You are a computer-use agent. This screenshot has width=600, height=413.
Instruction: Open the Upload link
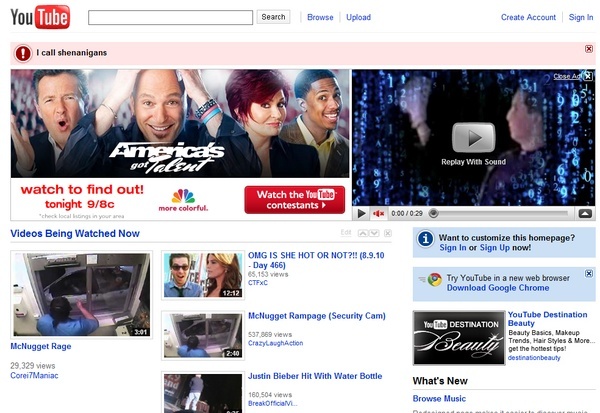(358, 17)
